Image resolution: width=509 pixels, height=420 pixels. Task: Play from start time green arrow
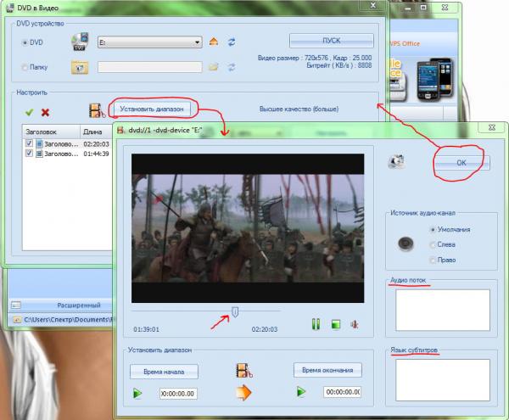click(137, 394)
